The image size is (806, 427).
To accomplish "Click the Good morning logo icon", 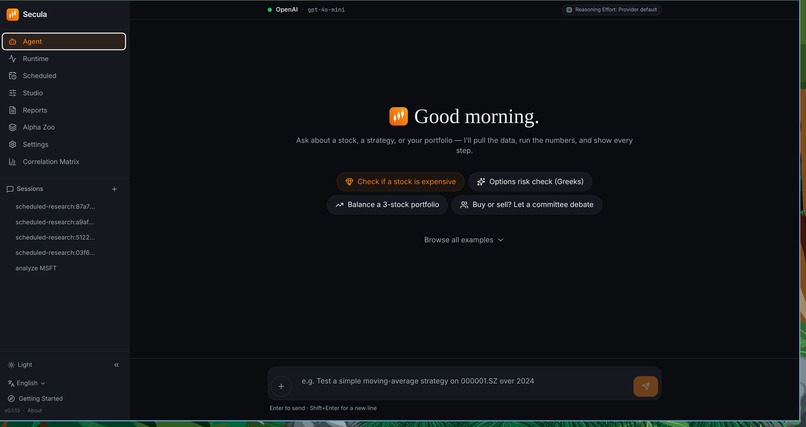I will [398, 117].
